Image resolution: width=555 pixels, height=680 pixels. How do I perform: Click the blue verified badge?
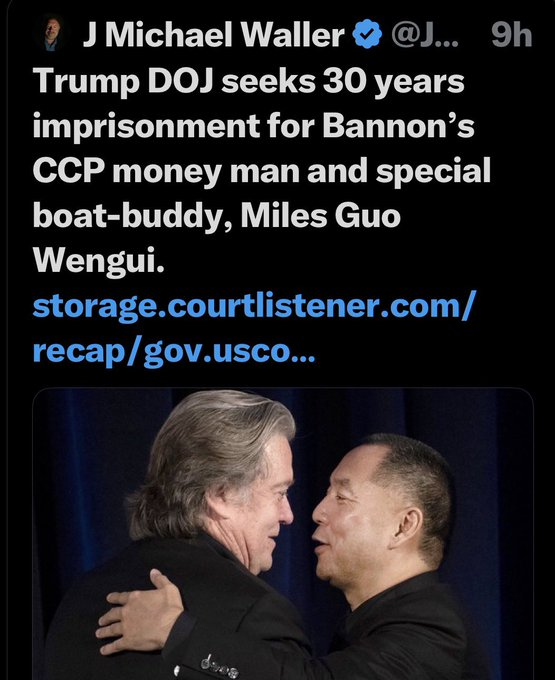tap(367, 34)
